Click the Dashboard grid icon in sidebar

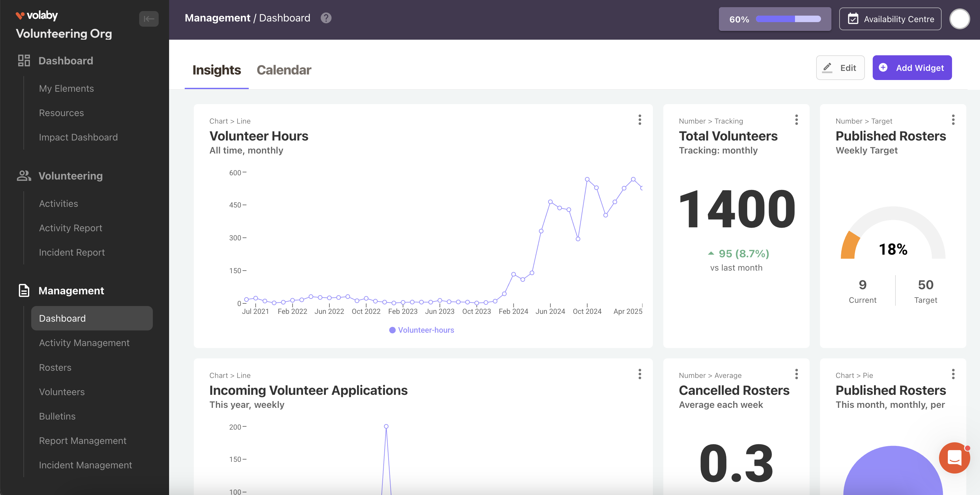pos(24,60)
